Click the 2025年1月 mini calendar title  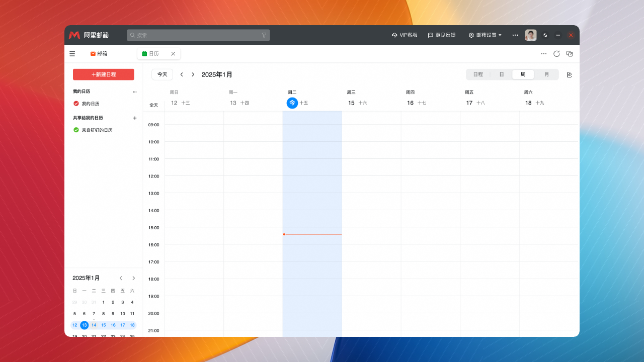pyautogui.click(x=86, y=278)
